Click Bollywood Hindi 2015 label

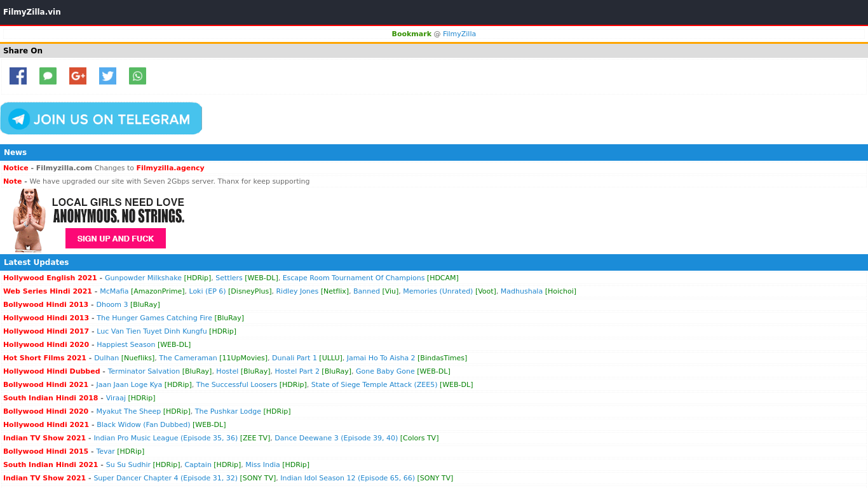point(46,452)
